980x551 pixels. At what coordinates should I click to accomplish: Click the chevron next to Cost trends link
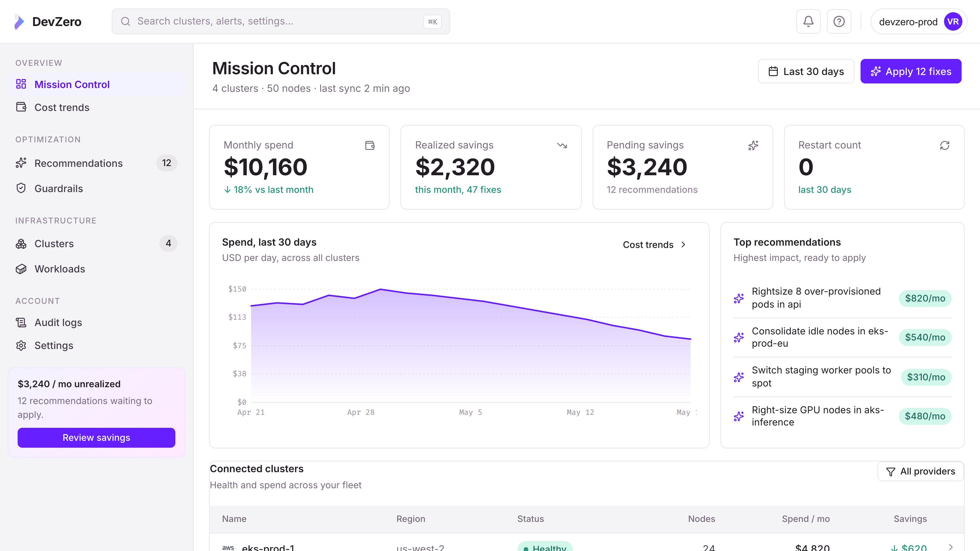[x=683, y=245]
